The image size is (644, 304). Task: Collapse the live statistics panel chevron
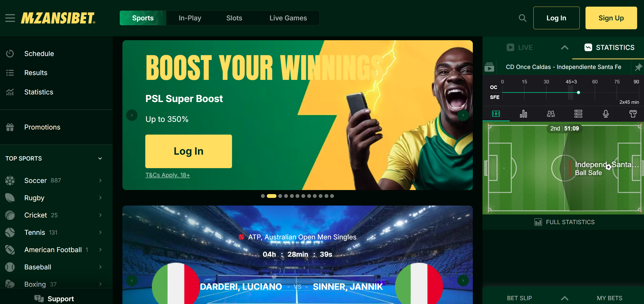click(x=564, y=48)
